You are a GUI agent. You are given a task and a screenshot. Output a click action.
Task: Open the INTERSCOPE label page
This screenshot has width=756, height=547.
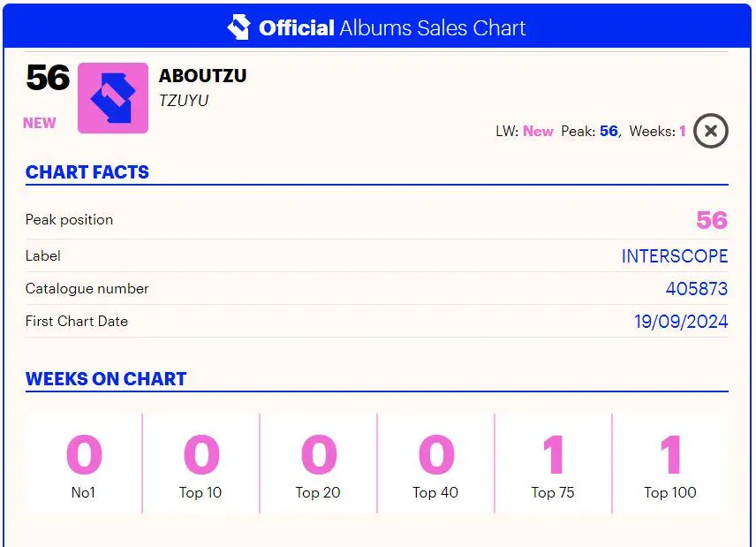675,255
